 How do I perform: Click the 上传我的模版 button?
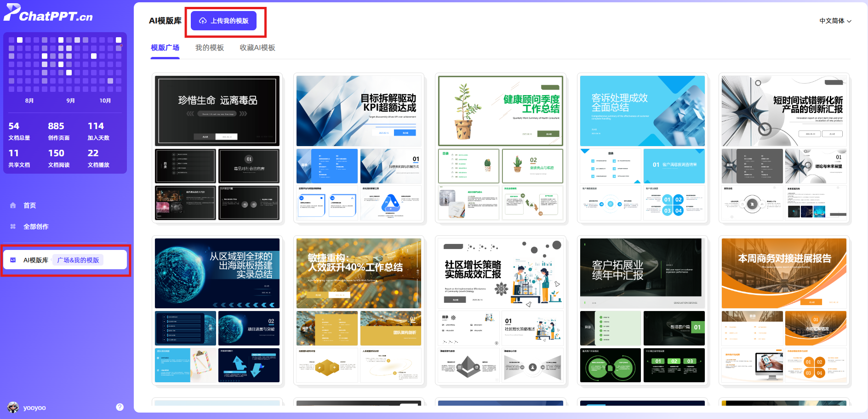coord(224,21)
